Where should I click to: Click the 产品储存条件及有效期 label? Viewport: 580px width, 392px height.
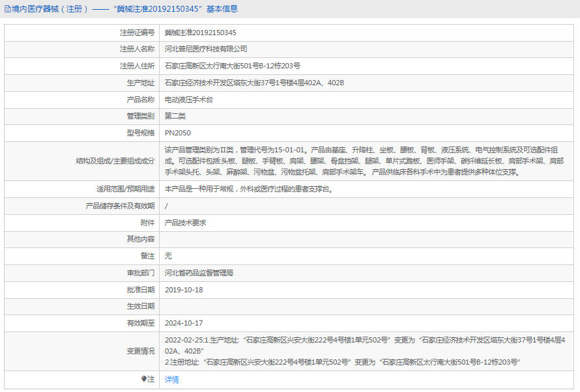[x=120, y=206]
